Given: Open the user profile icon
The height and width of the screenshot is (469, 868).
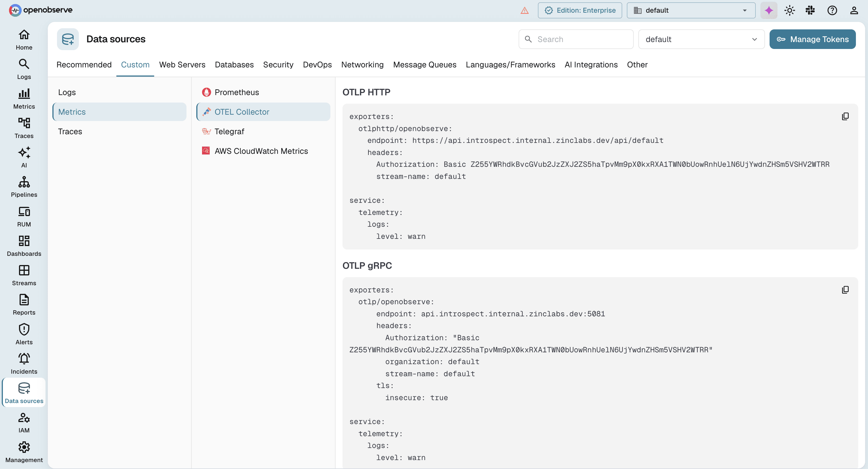Looking at the screenshot, I should 854,10.
